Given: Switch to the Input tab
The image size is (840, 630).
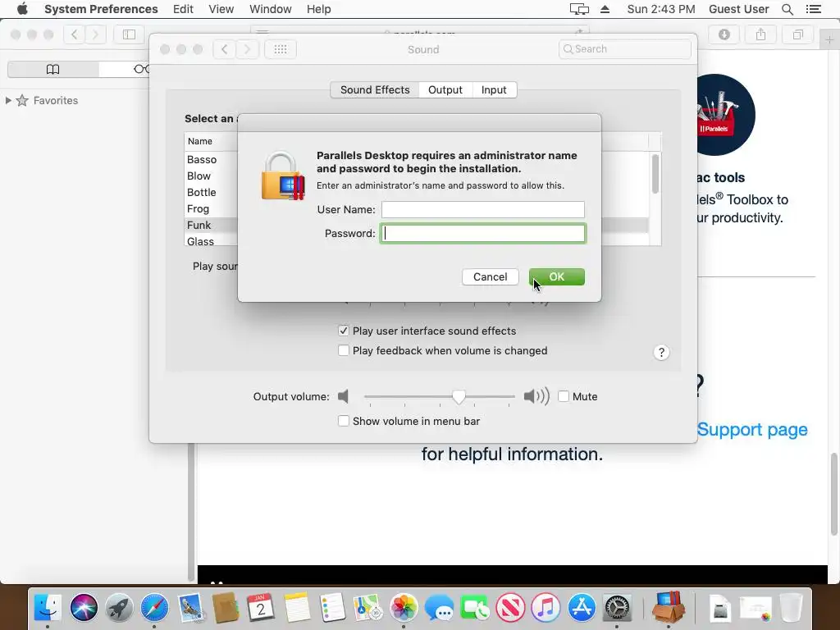Looking at the screenshot, I should coord(494,89).
